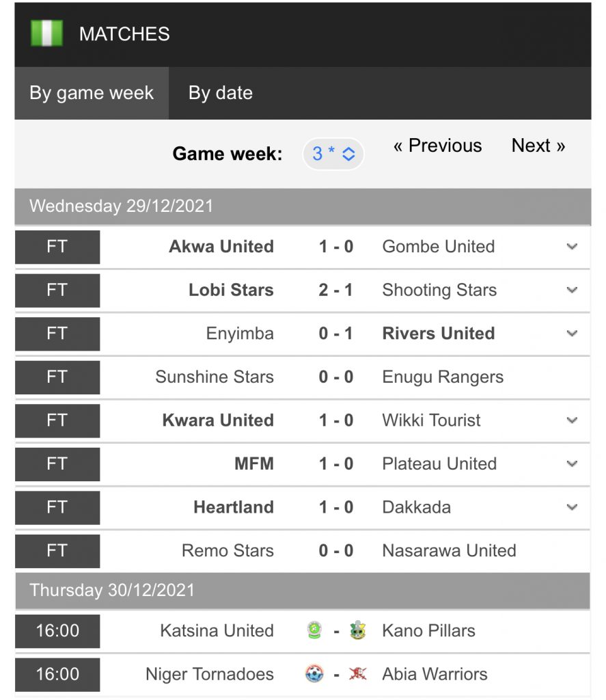Image resolution: width=606 pixels, height=700 pixels.
Task: Click Niger Tornadoes club crest
Action: click(314, 674)
